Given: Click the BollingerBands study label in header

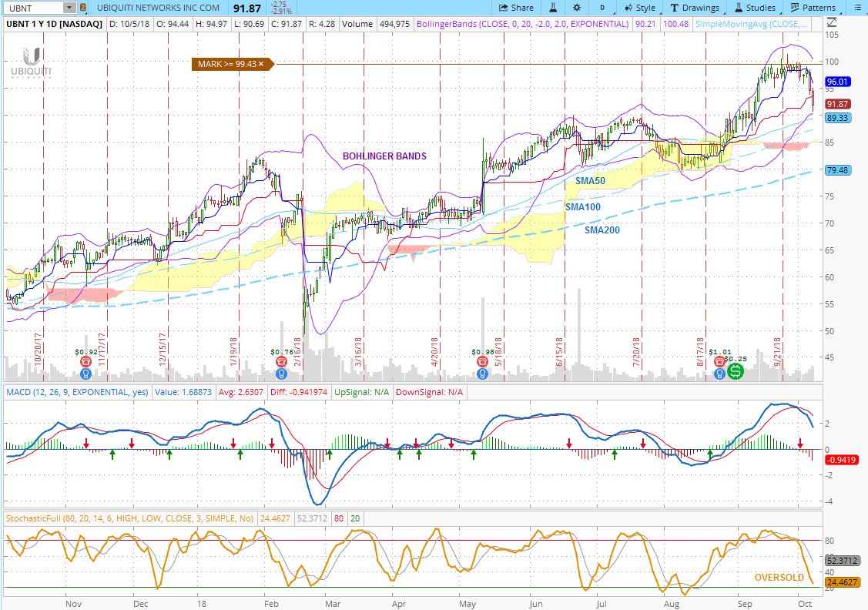Looking at the screenshot, I should (522, 24).
